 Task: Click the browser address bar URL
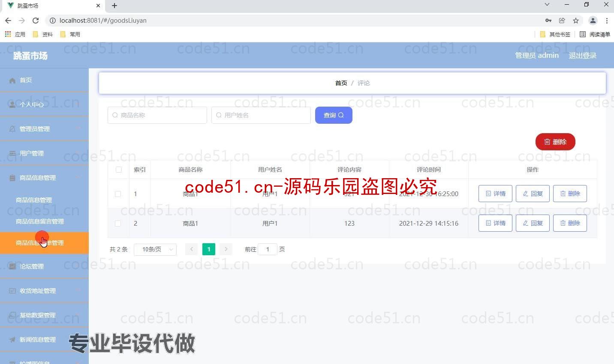click(103, 21)
